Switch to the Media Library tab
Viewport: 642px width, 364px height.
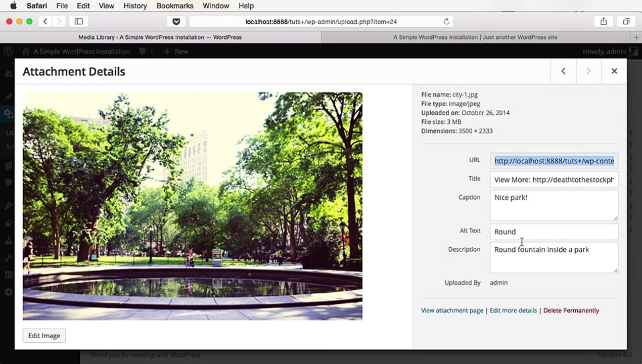click(160, 37)
